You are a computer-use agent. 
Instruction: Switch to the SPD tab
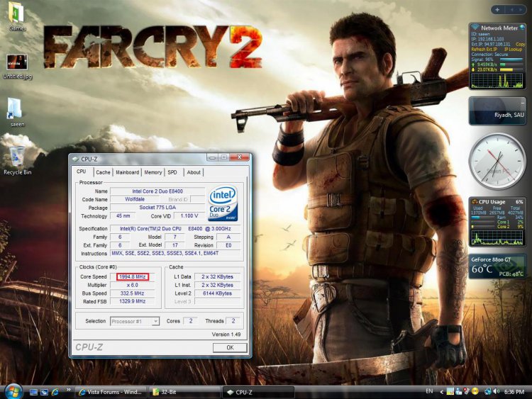click(x=172, y=172)
